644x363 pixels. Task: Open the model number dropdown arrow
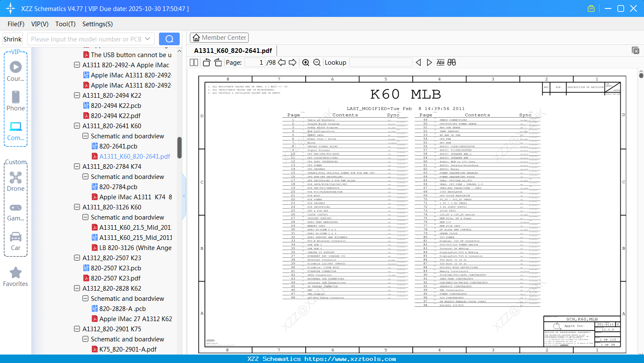click(148, 39)
